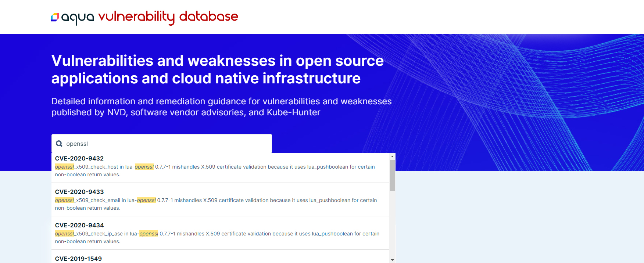644x263 pixels.
Task: Click the openssl_x509_check_email description text
Action: point(216,204)
